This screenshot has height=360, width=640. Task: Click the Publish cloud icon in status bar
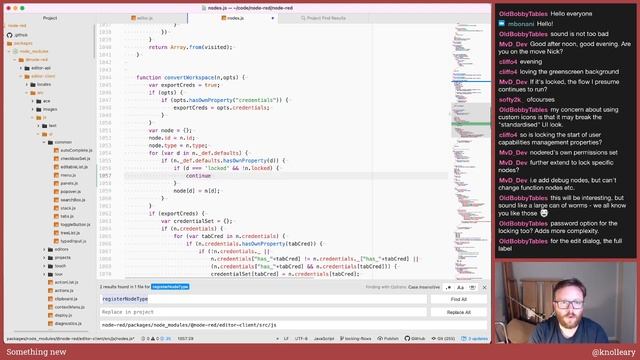coord(380,338)
